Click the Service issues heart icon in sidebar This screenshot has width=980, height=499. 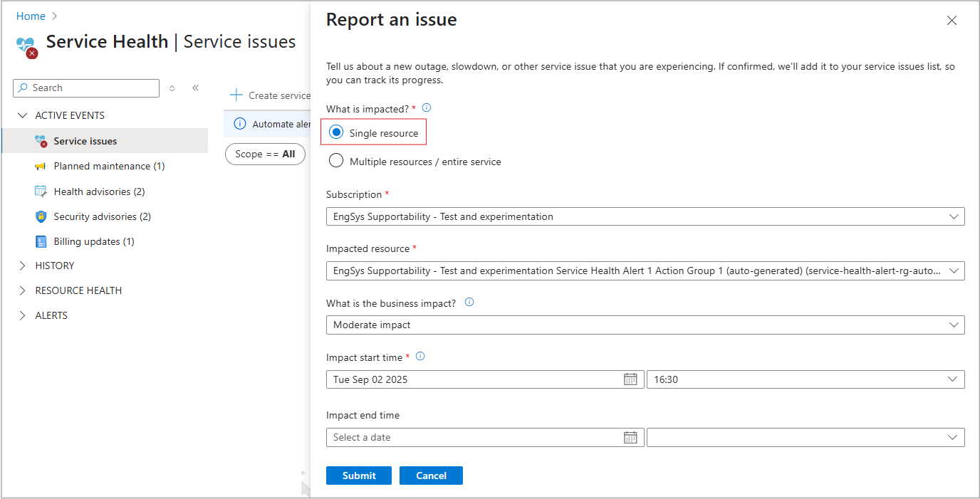[x=41, y=141]
